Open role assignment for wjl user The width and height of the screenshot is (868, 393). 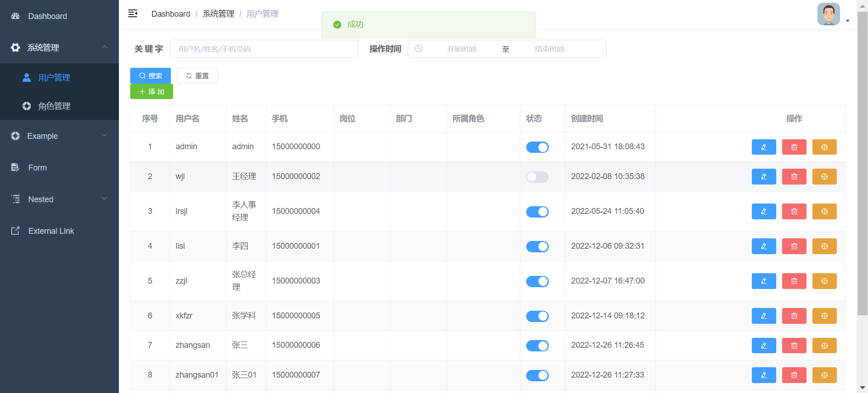[x=824, y=176]
